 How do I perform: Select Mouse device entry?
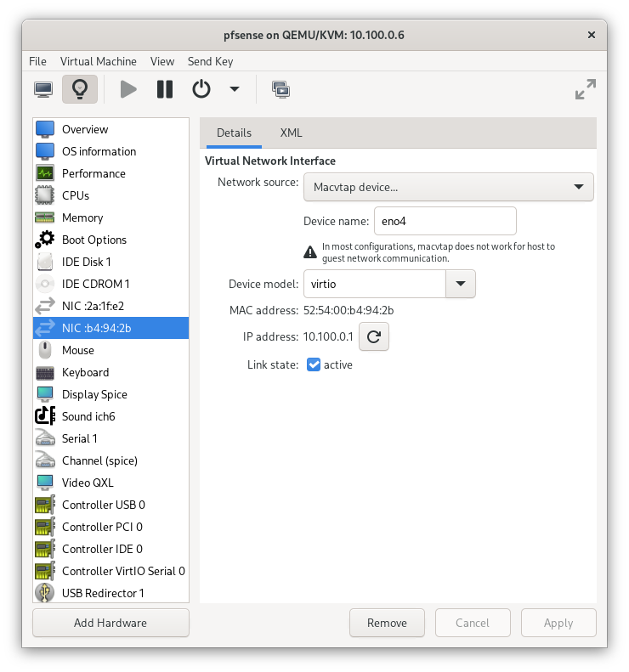111,350
